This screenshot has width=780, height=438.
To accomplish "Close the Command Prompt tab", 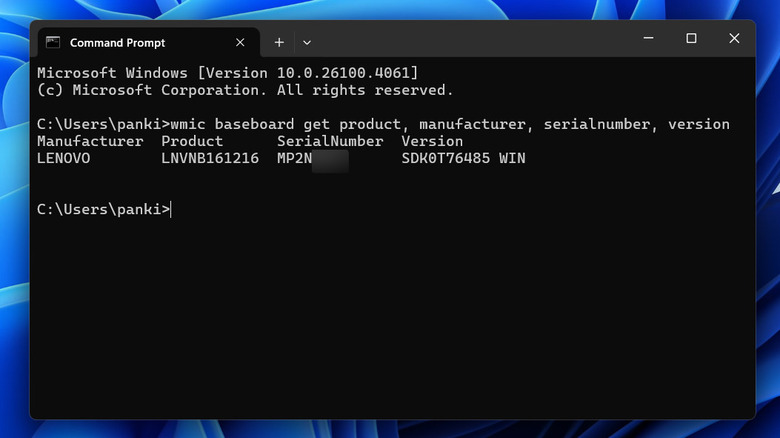I will pyautogui.click(x=240, y=43).
